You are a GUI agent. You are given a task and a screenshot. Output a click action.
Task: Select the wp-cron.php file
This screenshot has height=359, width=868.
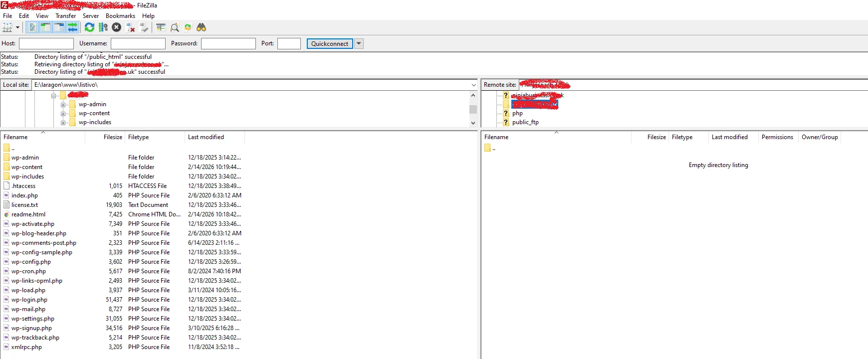pyautogui.click(x=28, y=271)
